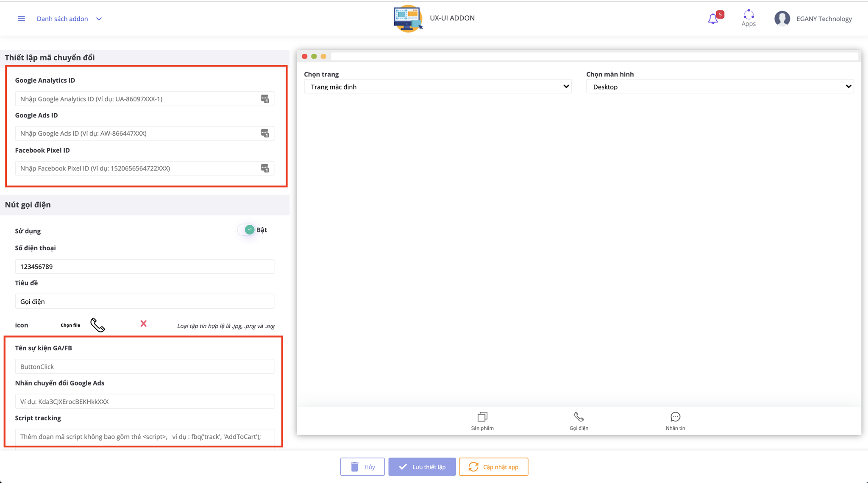Screen dimensions: 868x483
Task: Click Gọi điện phone icon in preview
Action: [579, 417]
